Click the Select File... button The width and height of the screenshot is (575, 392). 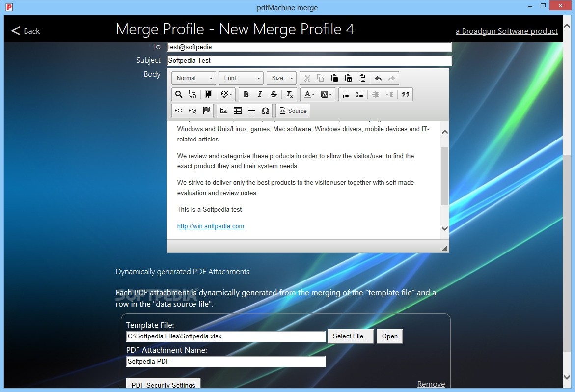pyautogui.click(x=351, y=336)
